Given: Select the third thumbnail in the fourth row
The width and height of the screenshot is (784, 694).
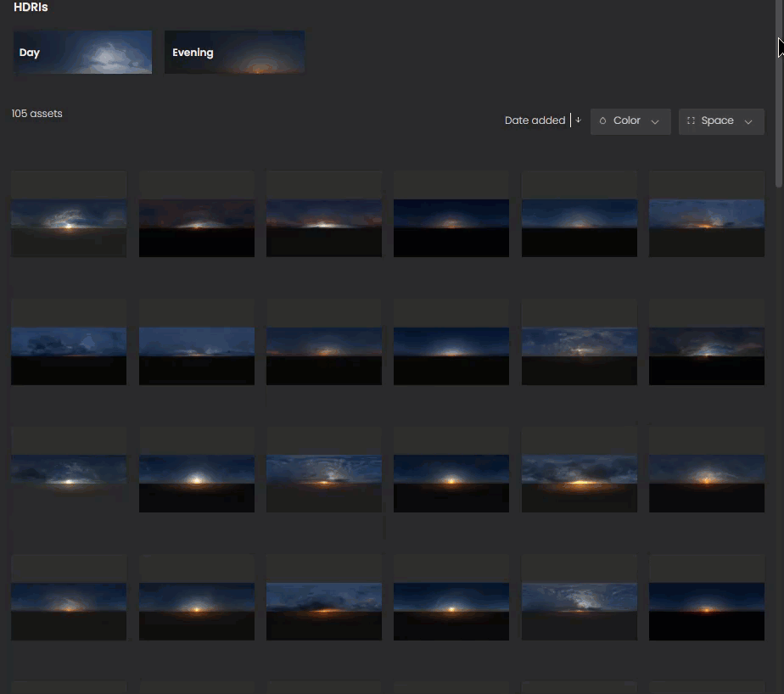Looking at the screenshot, I should click(324, 598).
